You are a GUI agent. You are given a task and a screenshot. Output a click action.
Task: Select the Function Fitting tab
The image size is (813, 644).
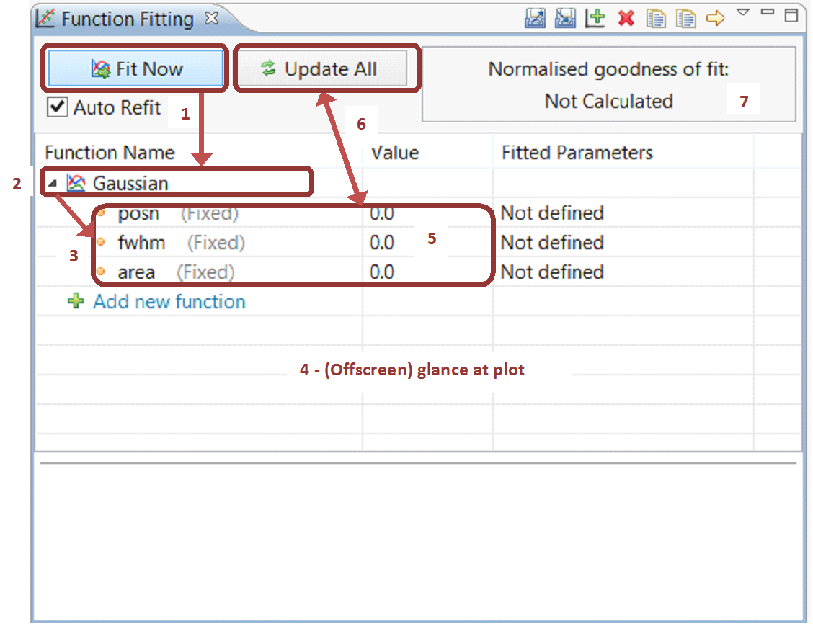click(127, 19)
